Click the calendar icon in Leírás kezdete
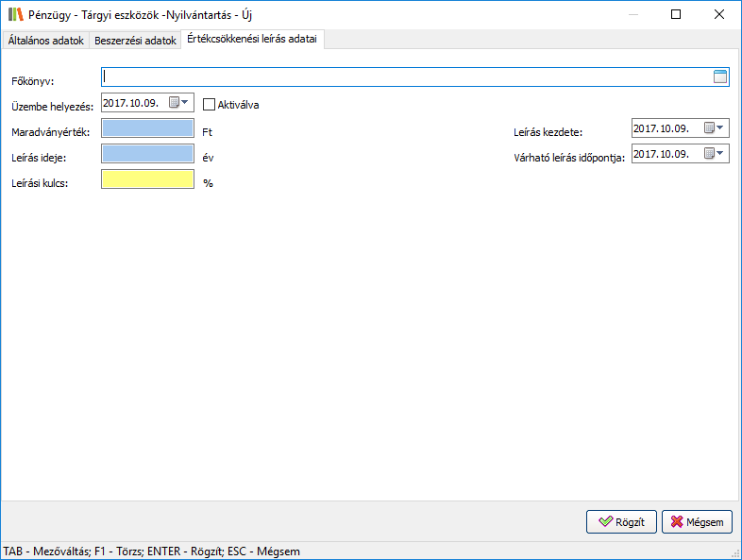Screen dimensions: 742x560 [709, 128]
